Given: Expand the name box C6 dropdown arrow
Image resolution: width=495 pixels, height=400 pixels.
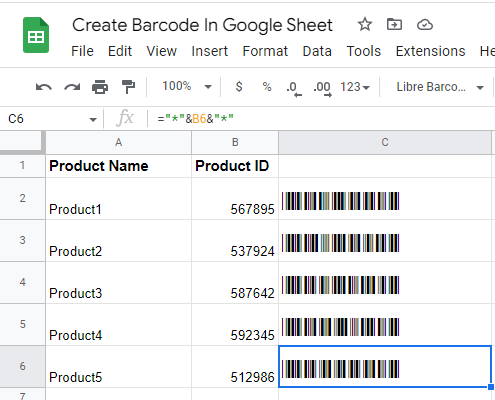Looking at the screenshot, I should [93, 119].
